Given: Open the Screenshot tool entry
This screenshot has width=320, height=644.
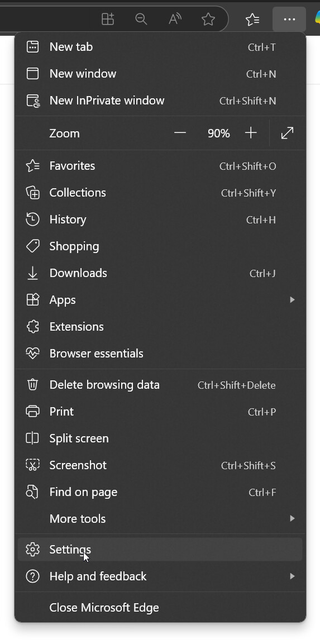Looking at the screenshot, I should click(160, 465).
